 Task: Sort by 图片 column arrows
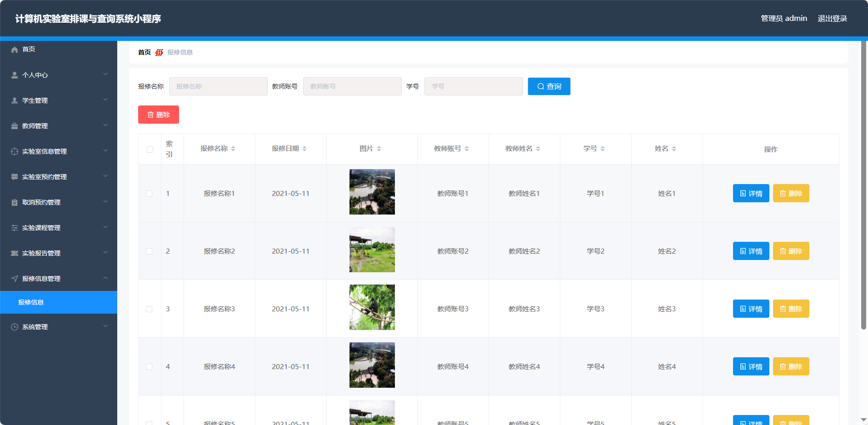click(x=379, y=149)
